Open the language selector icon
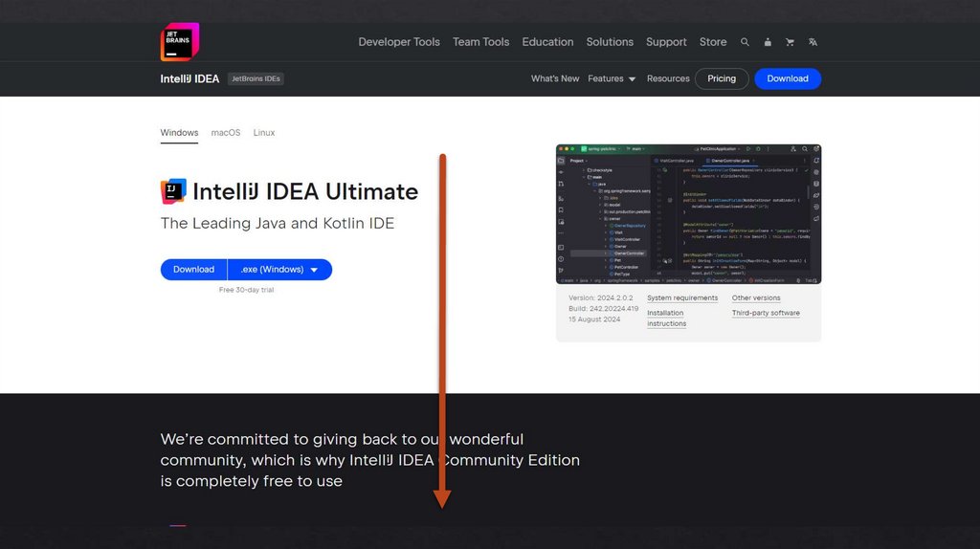Viewport: 980px width, 549px height. tap(813, 42)
